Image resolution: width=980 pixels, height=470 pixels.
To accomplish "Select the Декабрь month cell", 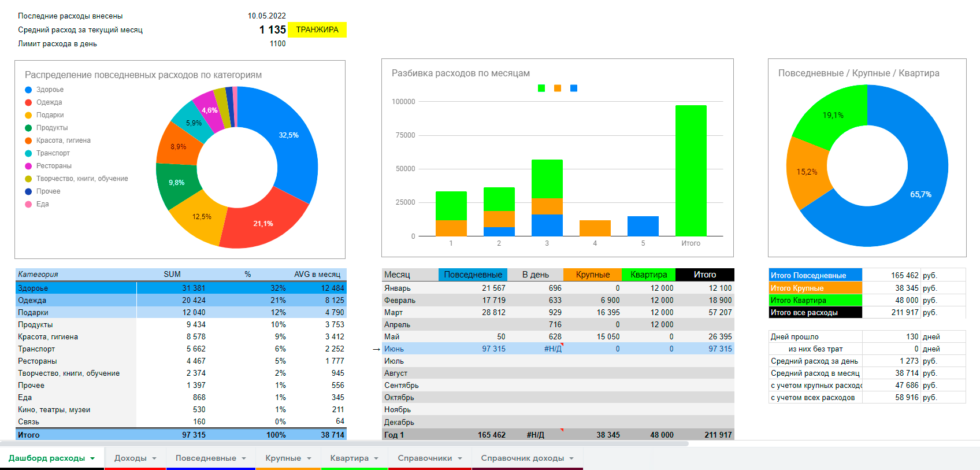I will tap(410, 422).
